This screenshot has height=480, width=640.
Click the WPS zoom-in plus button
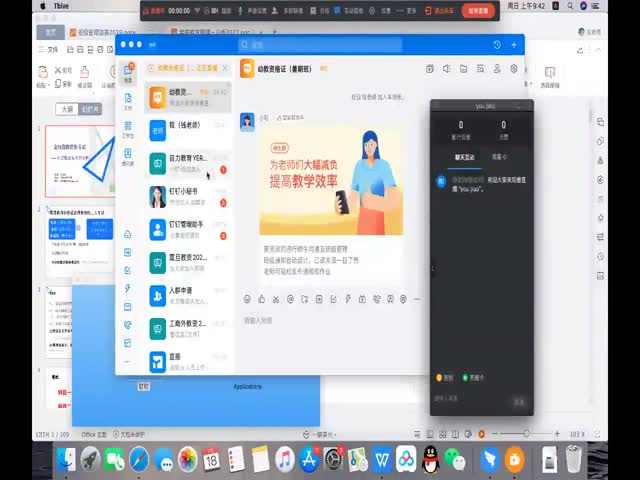[557, 433]
